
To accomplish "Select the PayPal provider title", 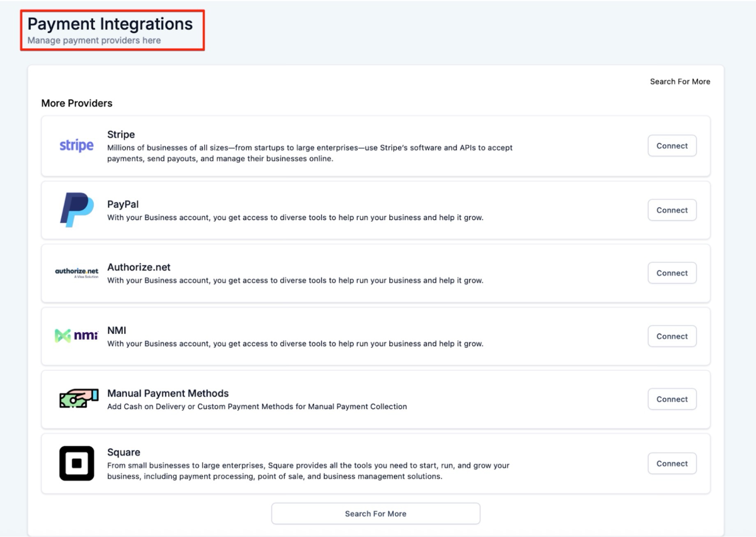I will click(x=123, y=204).
